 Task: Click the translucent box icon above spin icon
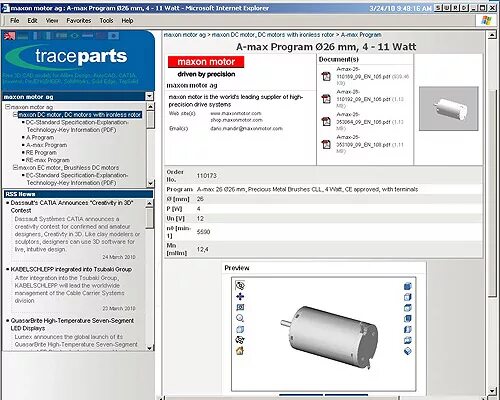coord(240,329)
